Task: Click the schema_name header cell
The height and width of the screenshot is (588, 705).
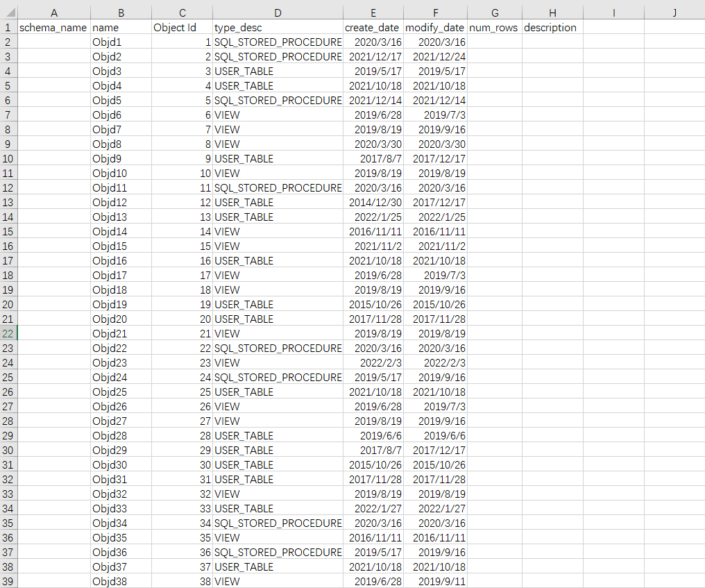Action: (53, 28)
